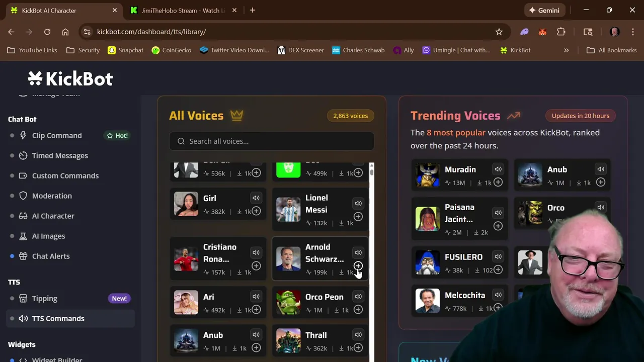Add trending Anub voice
Screen dimensions: 644x362
point(601,183)
